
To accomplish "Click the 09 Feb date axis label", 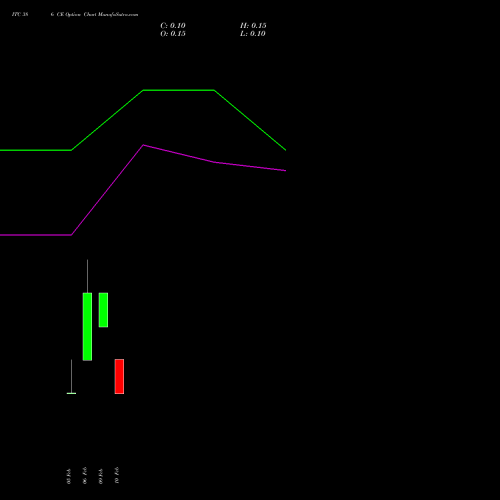I will tap(101, 476).
